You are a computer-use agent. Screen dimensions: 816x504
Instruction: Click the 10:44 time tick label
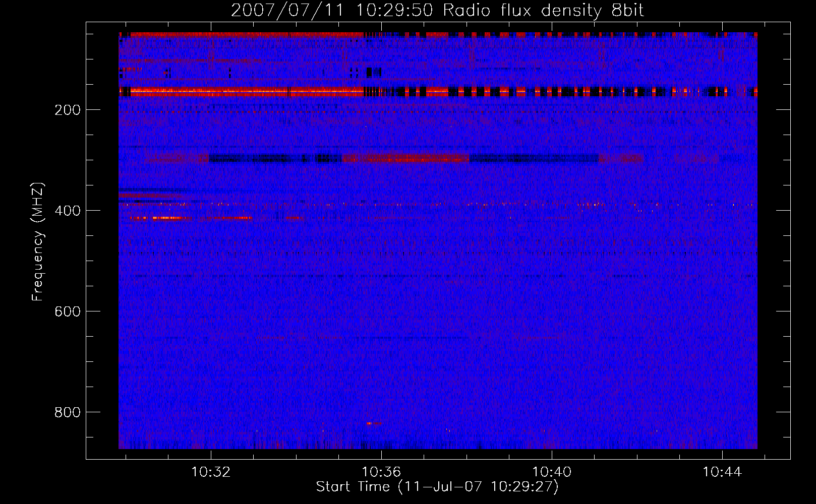[x=722, y=472]
